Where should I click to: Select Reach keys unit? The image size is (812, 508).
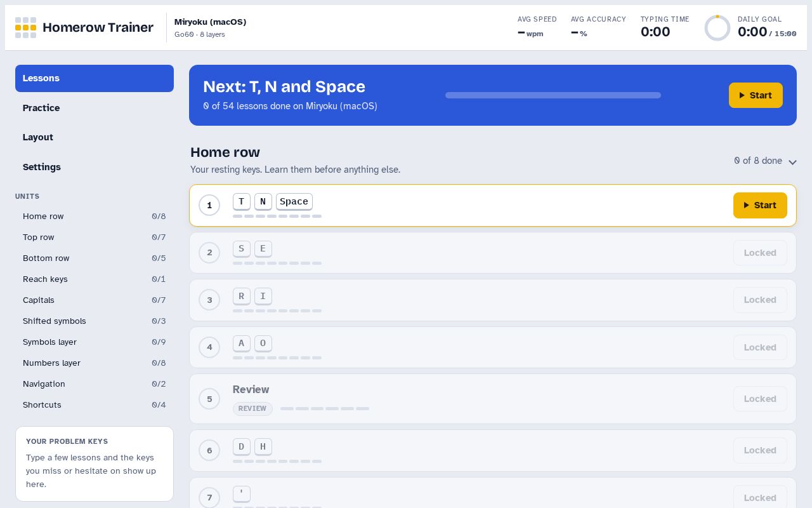[x=95, y=279]
